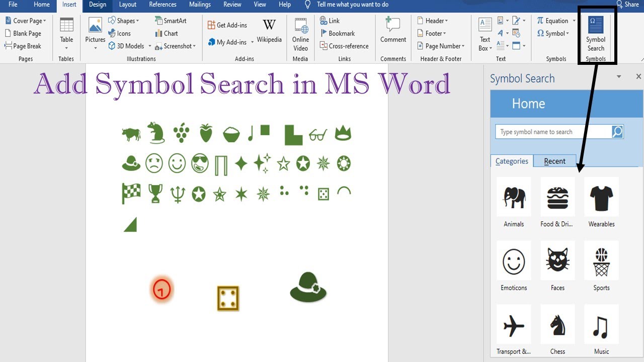The height and width of the screenshot is (362, 644).
Task: Click the symbol name search field
Action: coord(553,132)
